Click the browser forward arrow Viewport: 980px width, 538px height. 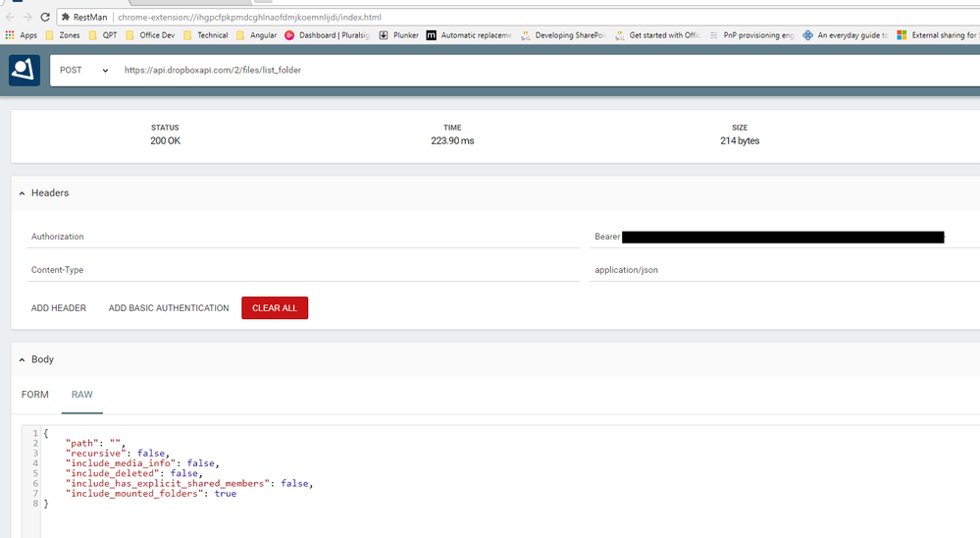[26, 17]
